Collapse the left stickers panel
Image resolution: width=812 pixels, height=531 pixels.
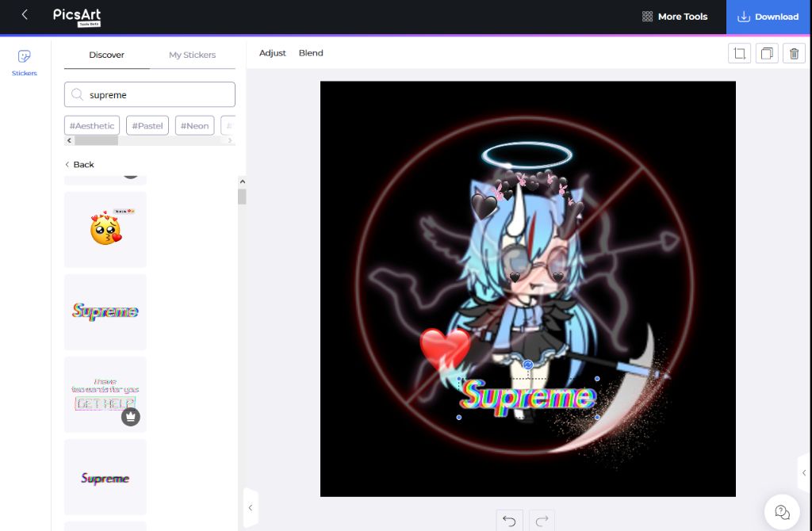251,508
